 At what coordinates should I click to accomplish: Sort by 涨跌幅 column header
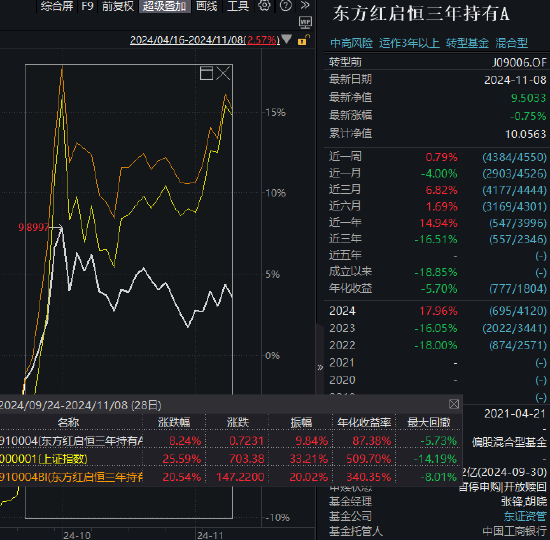[174, 422]
